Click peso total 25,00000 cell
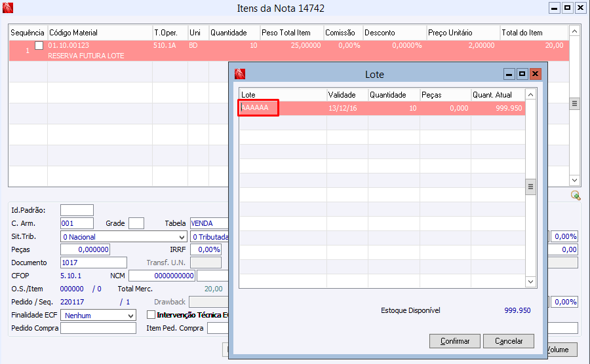Image resolution: width=590 pixels, height=364 pixels. coord(305,45)
